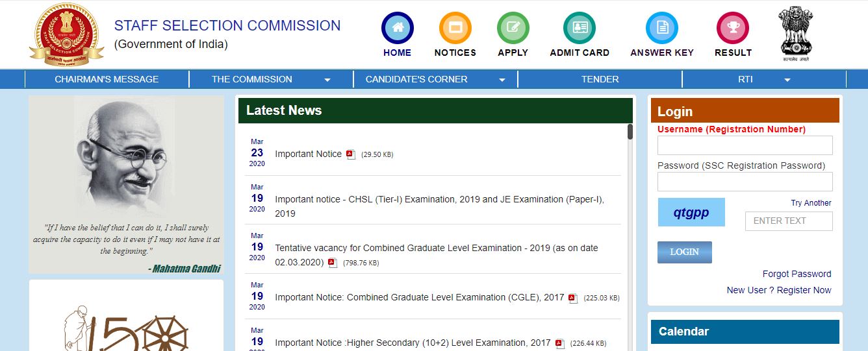Click the Forgot Password link
868x351 pixels.
(797, 274)
